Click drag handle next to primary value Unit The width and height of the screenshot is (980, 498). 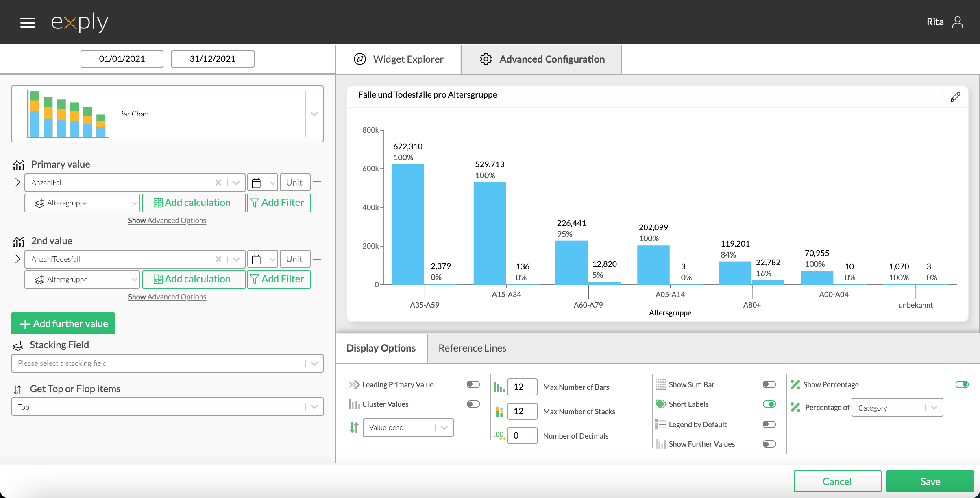coord(318,182)
